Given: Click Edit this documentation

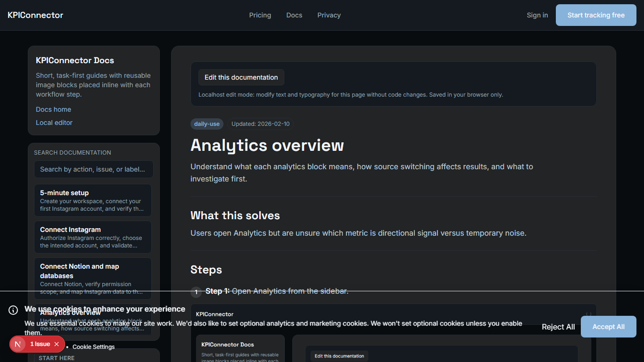Looking at the screenshot, I should [241, 77].
